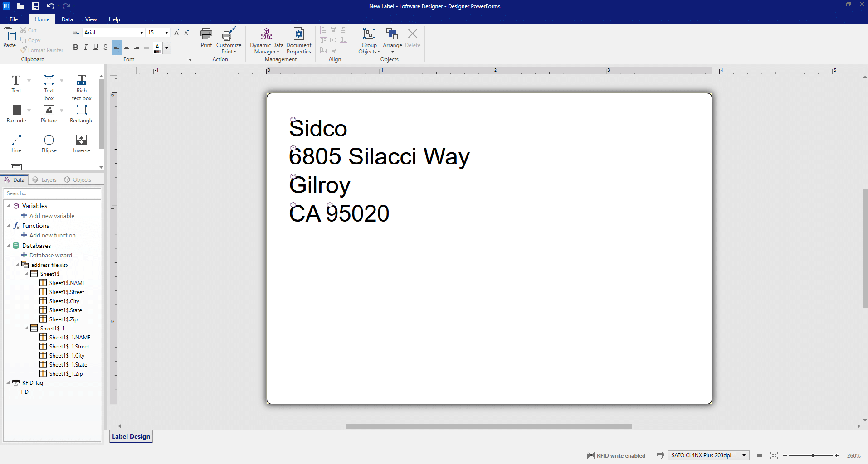Open Document Properties

point(298,41)
